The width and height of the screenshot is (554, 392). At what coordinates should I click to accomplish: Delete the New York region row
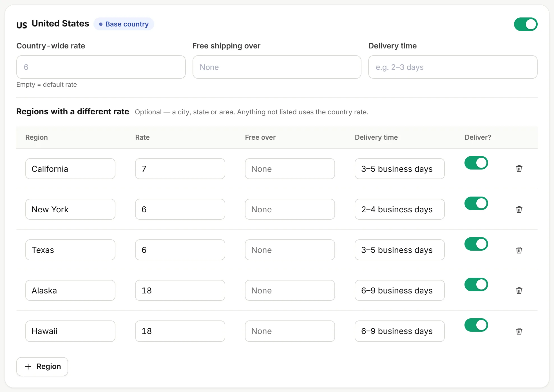(519, 209)
